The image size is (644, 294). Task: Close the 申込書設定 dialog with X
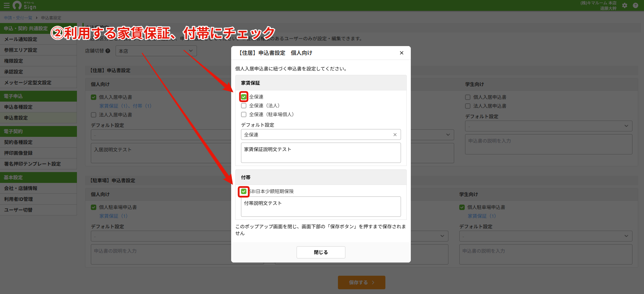(402, 53)
